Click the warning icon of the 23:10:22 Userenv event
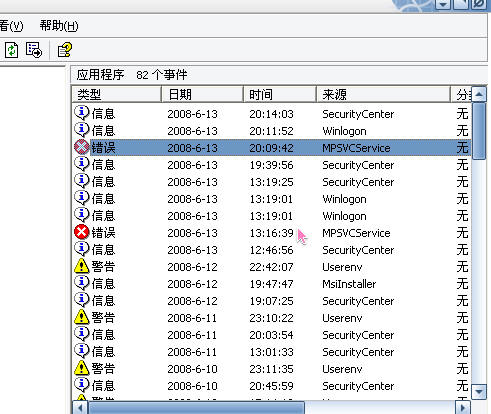 (x=82, y=317)
